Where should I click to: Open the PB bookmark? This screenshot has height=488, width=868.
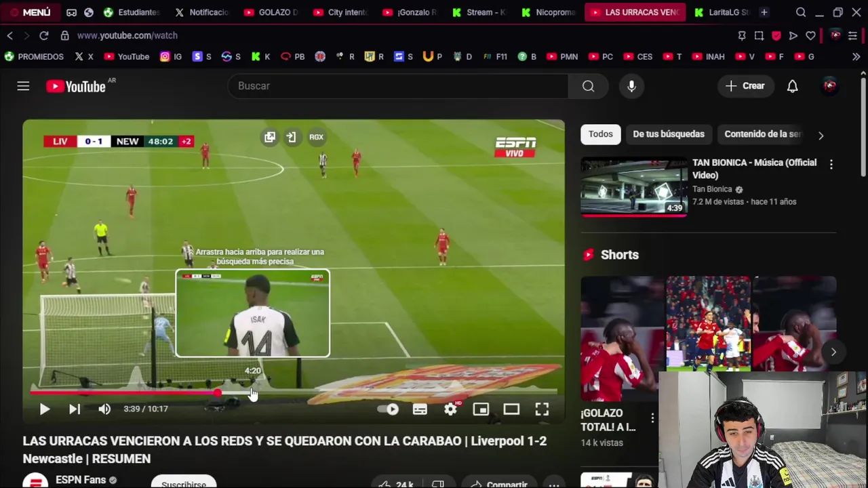pyautogui.click(x=293, y=57)
